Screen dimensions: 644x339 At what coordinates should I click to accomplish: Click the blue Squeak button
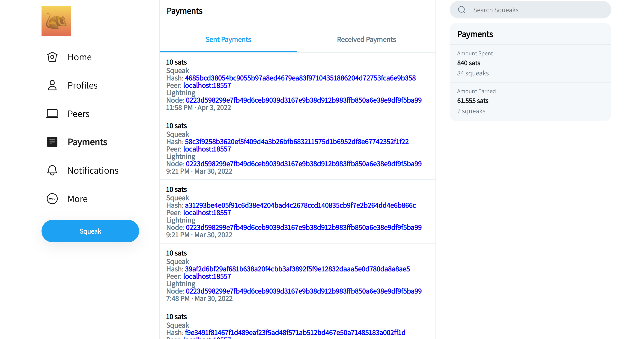pyautogui.click(x=90, y=231)
